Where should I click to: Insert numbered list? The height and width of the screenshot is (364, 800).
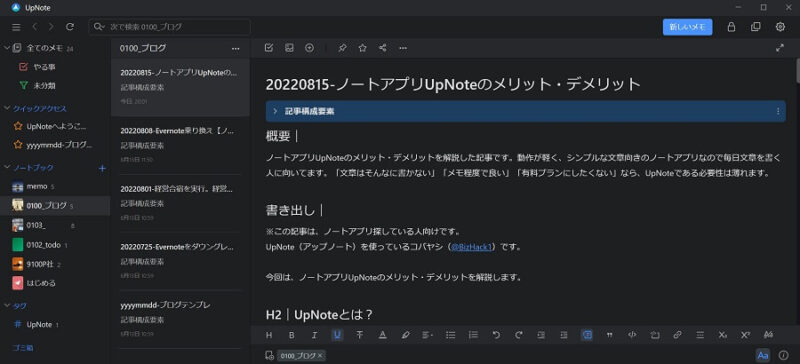(x=473, y=335)
